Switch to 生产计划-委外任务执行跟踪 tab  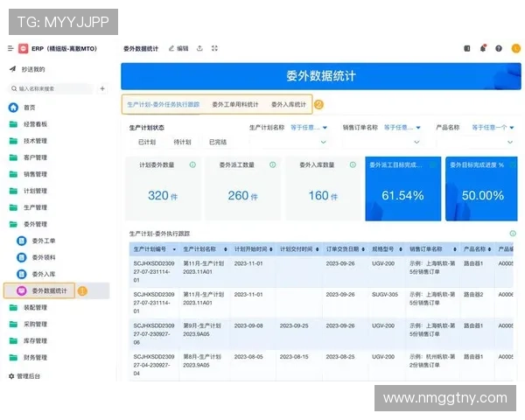pyautogui.click(x=164, y=104)
